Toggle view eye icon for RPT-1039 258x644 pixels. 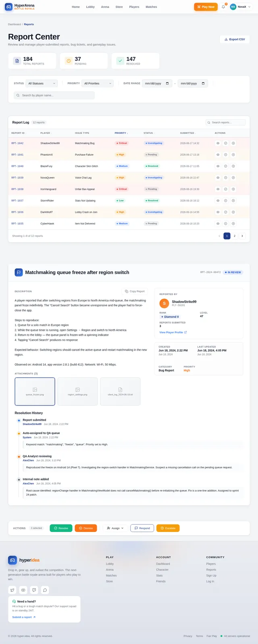pyautogui.click(x=218, y=178)
